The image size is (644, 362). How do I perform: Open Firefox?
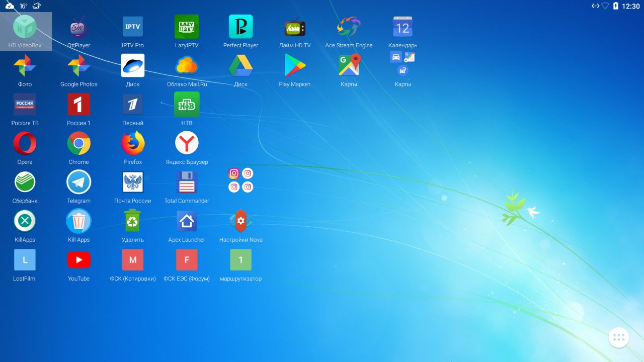[x=133, y=143]
